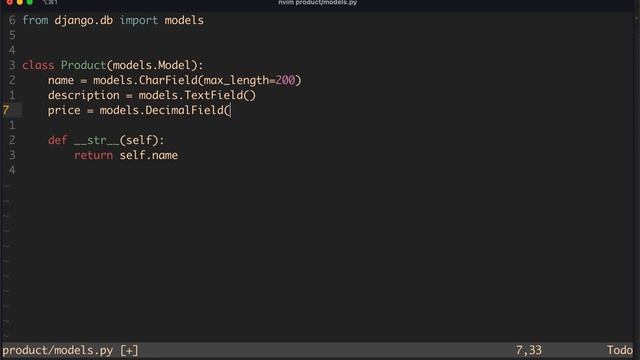Click cursor position '7,33' in status line
The image size is (640, 360).
[529, 350]
